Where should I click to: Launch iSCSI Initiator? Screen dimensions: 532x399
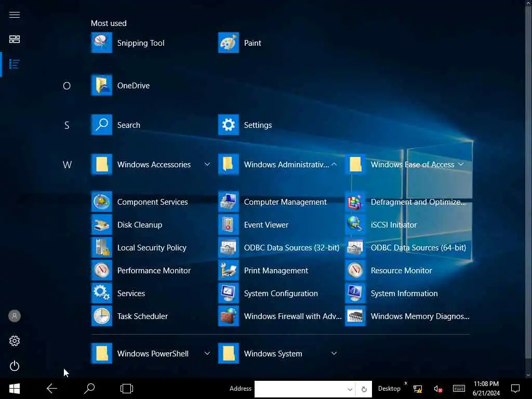(x=381, y=224)
